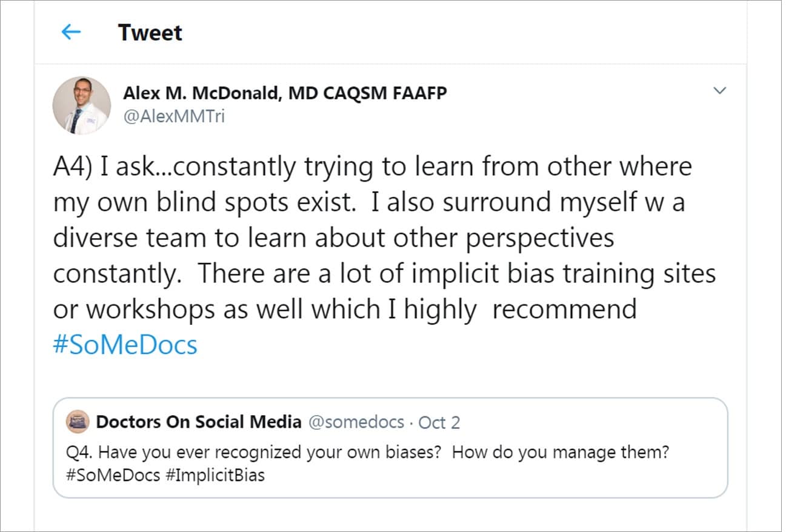Select the back navigation arrow icon
Screen dimensions: 786x532
coord(72,32)
